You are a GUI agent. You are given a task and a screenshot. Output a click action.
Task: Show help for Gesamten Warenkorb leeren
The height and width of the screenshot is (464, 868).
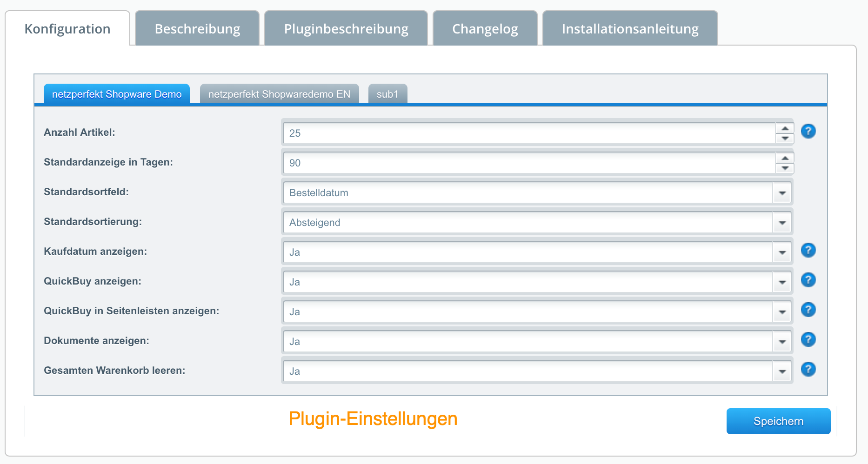[808, 369]
